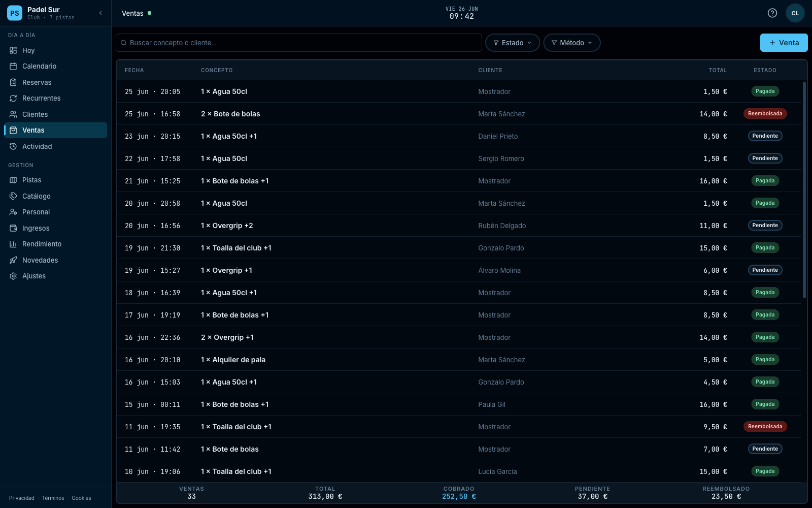
Task: Click the sales table vertical scrollbar
Action: [x=804, y=189]
